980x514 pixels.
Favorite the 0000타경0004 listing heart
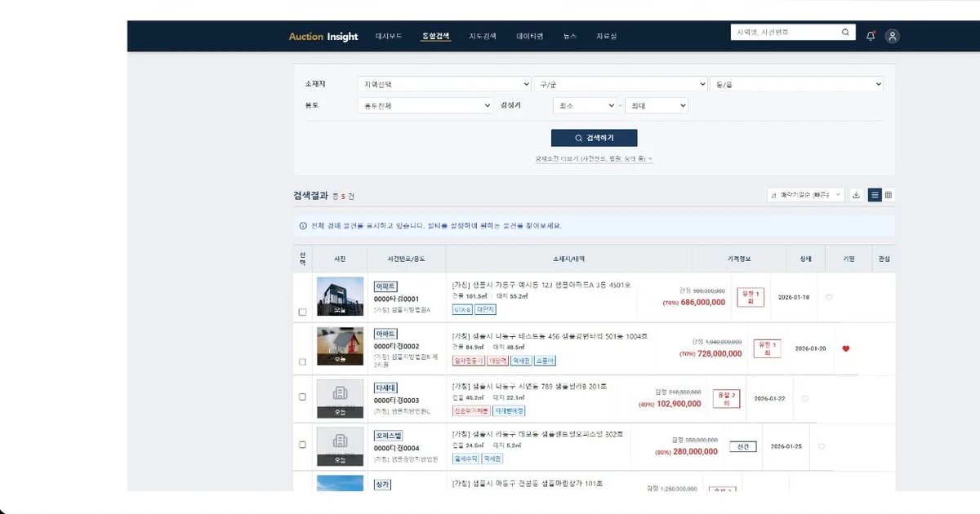click(x=822, y=446)
